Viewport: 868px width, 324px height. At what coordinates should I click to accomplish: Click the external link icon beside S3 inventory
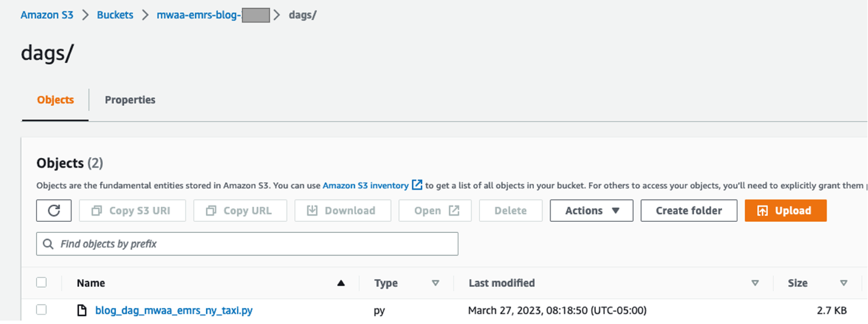point(417,185)
